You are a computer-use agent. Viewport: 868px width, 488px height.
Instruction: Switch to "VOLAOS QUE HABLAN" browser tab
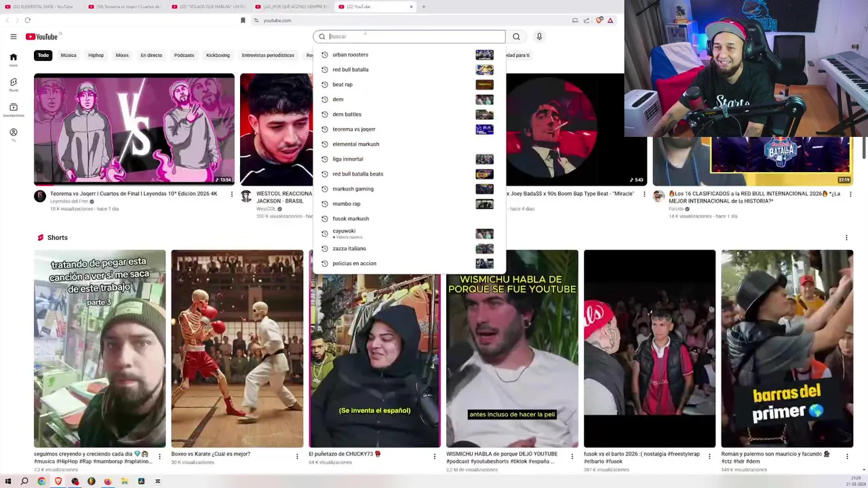[x=210, y=7]
